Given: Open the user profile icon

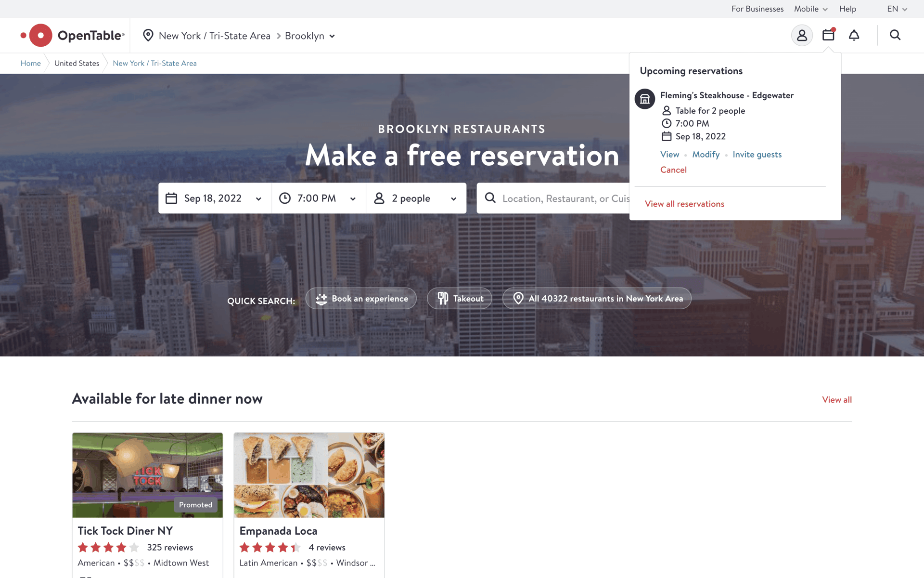Looking at the screenshot, I should click(802, 35).
